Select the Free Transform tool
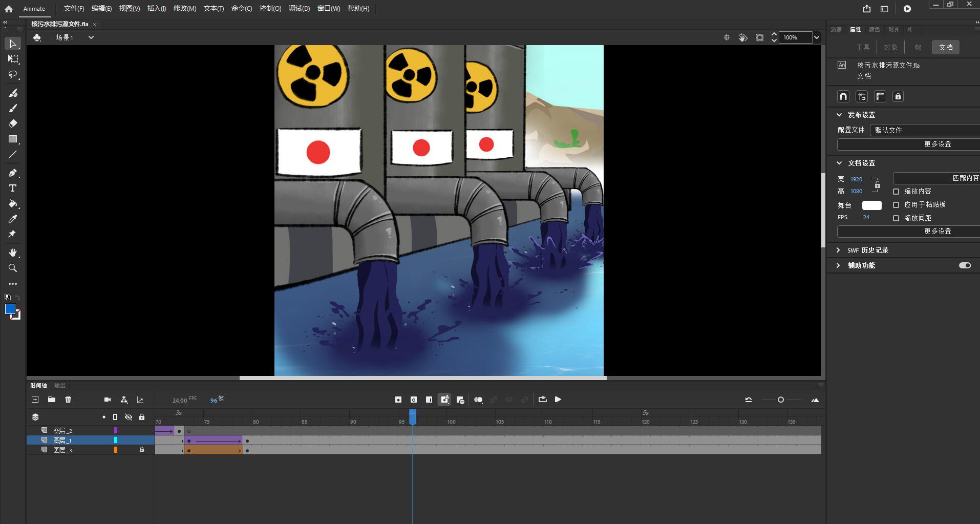 point(13,59)
